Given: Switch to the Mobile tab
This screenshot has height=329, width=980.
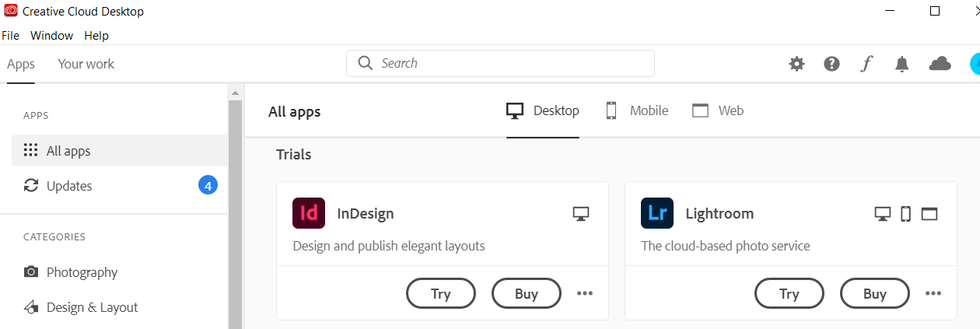Looking at the screenshot, I should click(x=637, y=110).
